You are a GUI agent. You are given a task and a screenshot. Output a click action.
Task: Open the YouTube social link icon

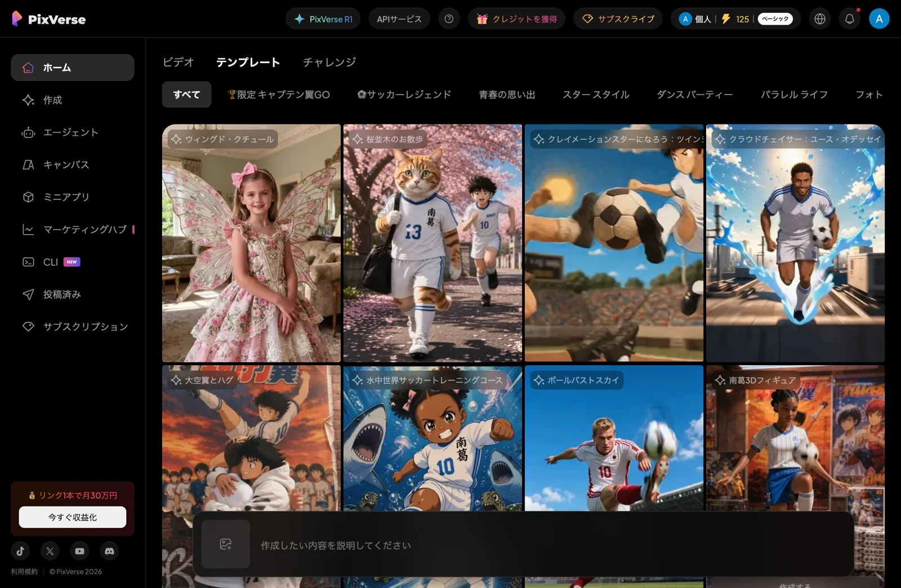80,551
